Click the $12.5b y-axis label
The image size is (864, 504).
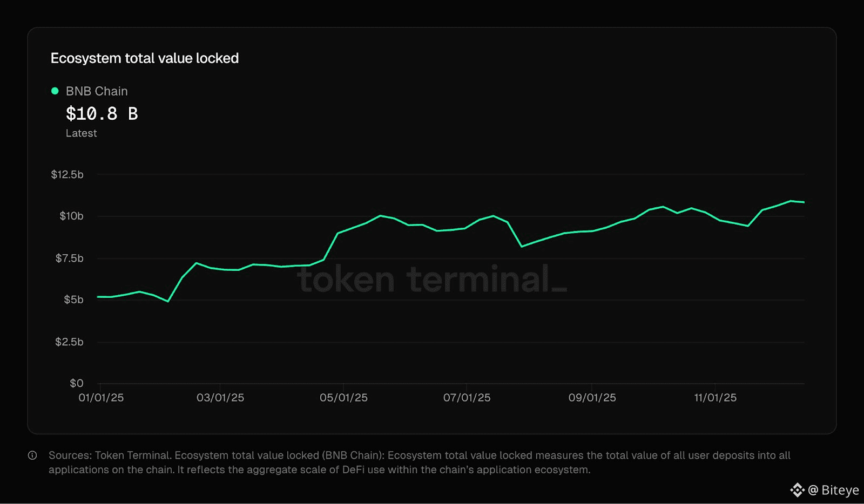[x=67, y=174]
